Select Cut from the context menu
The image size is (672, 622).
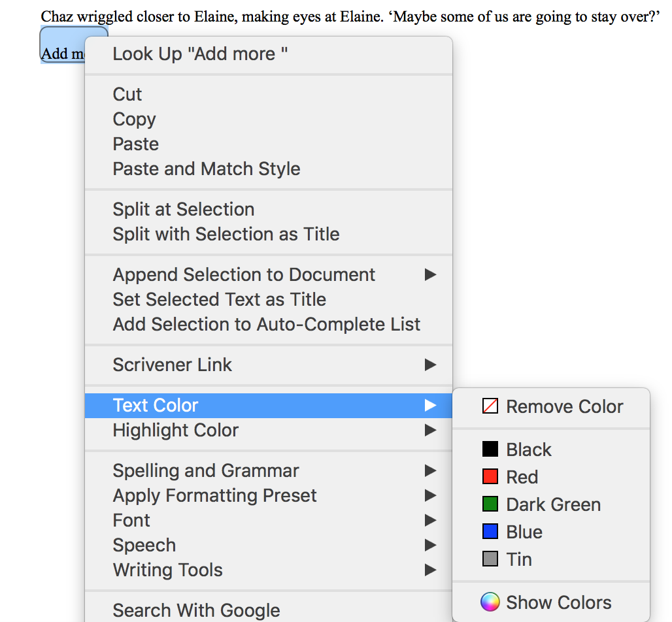269,94
